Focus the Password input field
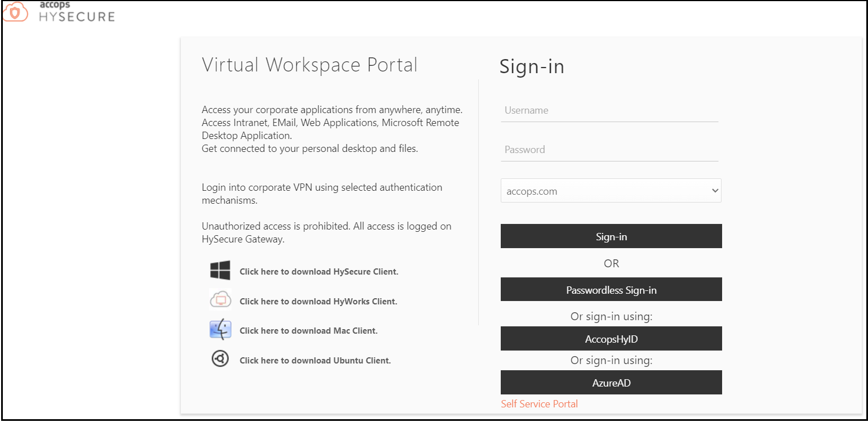 [609, 150]
